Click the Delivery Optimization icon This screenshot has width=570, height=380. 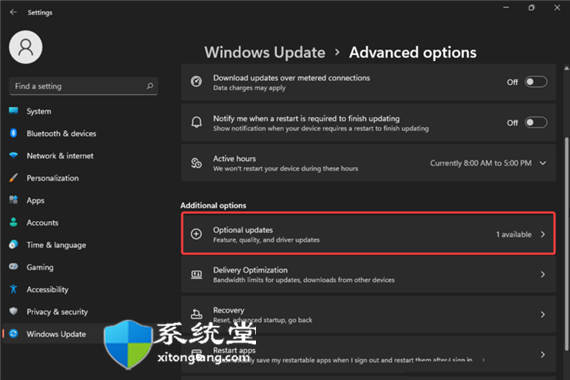click(196, 274)
